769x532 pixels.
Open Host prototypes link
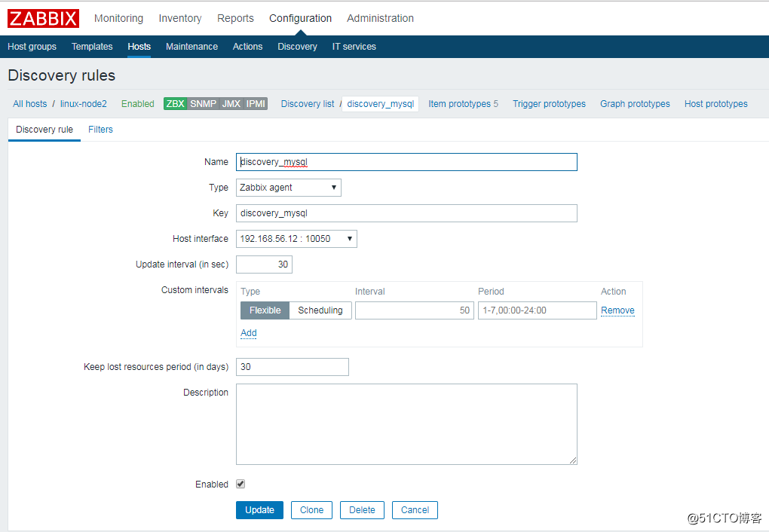tap(716, 104)
